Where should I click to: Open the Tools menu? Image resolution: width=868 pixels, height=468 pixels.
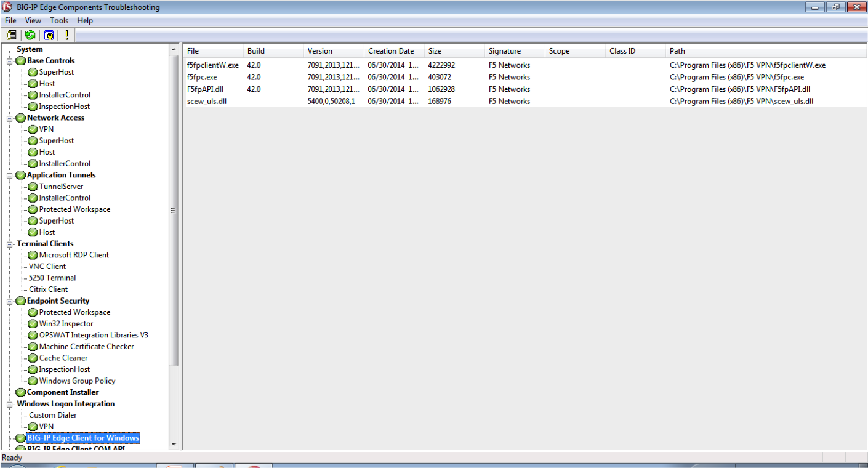pos(59,20)
